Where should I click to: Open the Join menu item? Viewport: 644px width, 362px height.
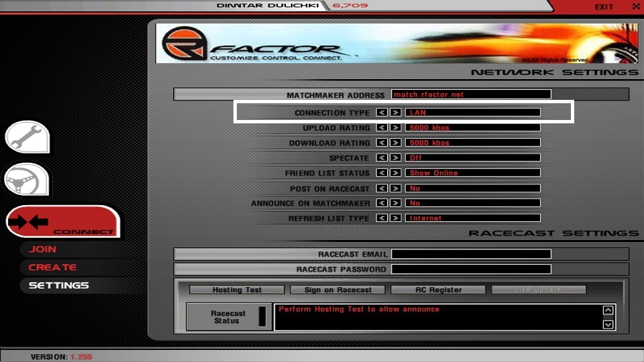(42, 249)
